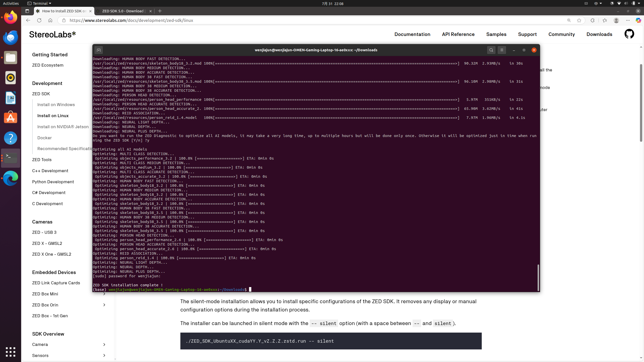This screenshot has width=644, height=362.
Task: Click terminal window scrollbar thumb
Action: point(538,278)
